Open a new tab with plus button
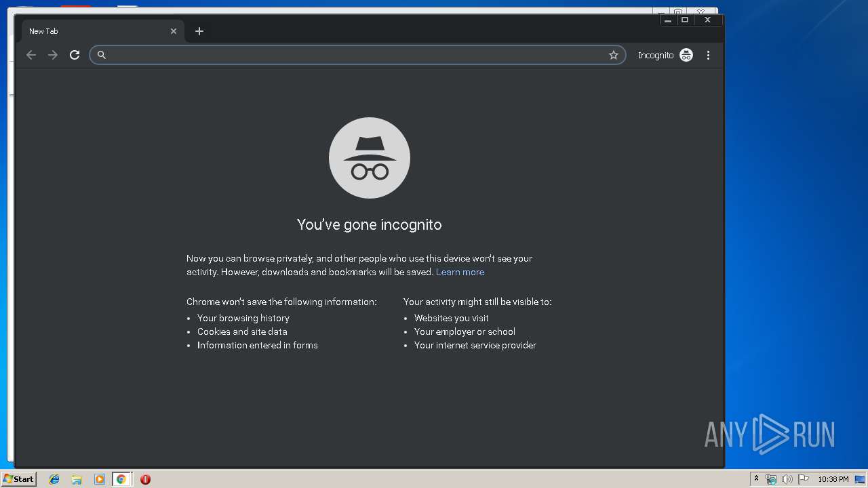The height and width of the screenshot is (488, 868). tap(199, 31)
